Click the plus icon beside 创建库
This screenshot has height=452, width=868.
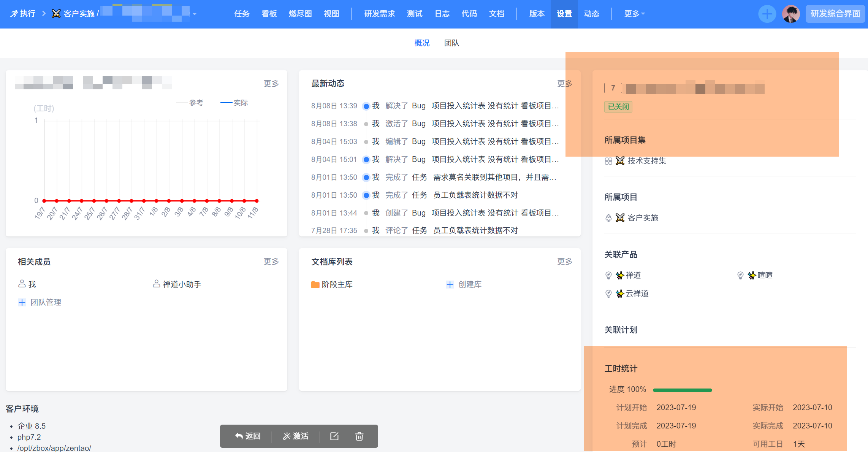(x=450, y=284)
